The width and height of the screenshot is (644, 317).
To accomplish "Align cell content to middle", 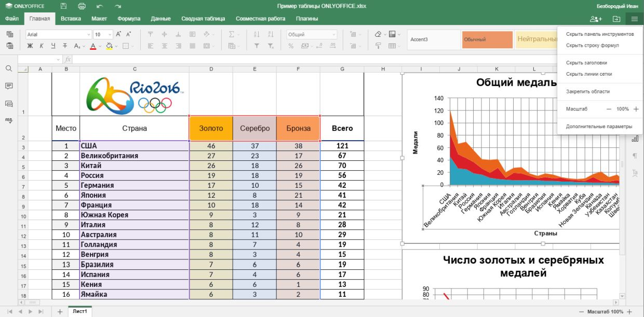I will pos(165,34).
